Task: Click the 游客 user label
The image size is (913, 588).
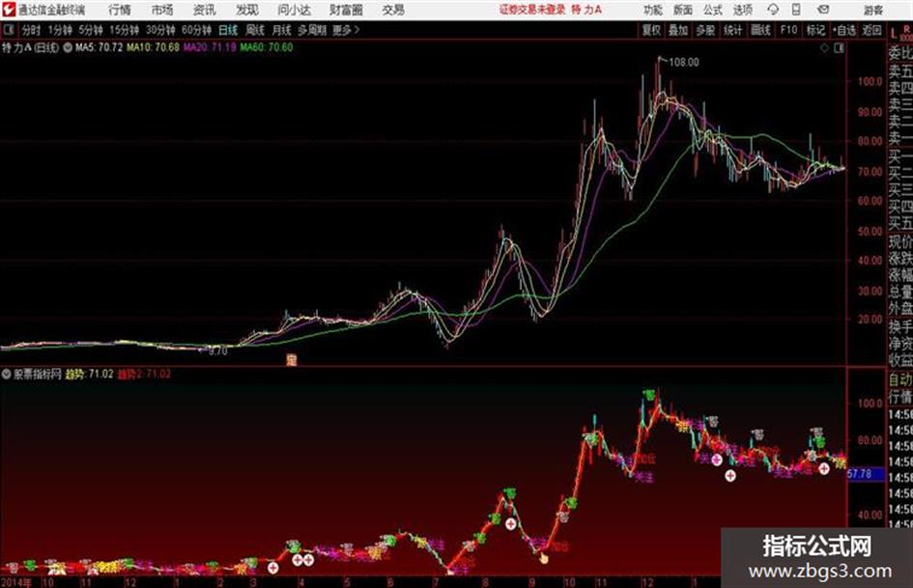Action: coord(872,10)
